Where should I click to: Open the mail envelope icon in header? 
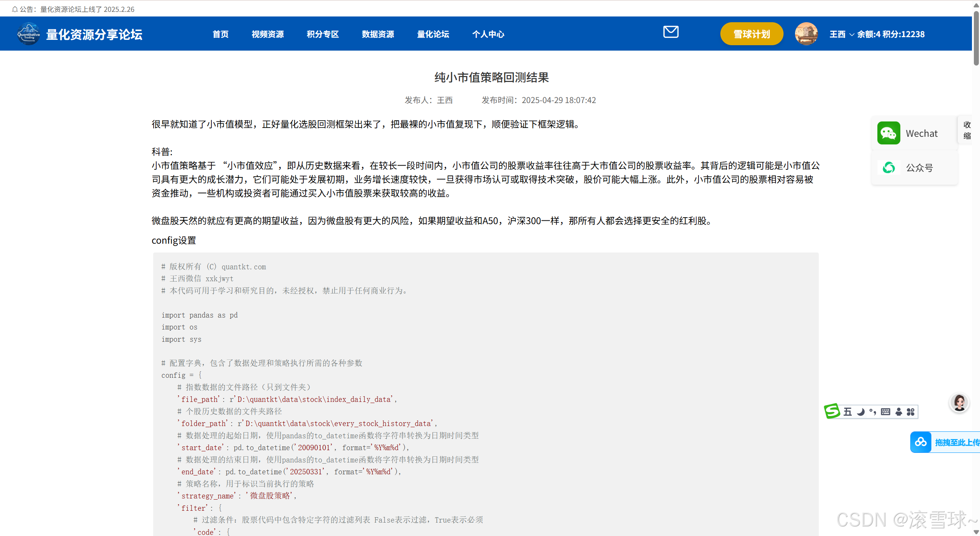coord(671,32)
